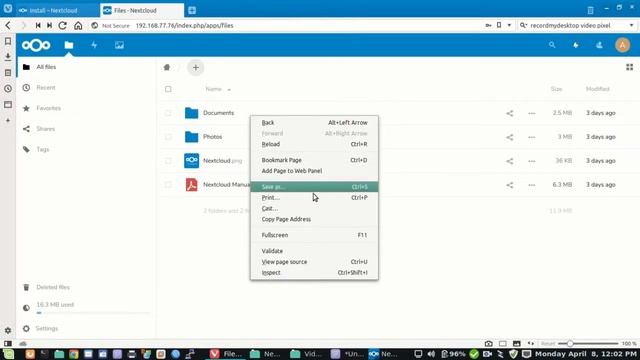The width and height of the screenshot is (640, 360).
Task: Click the browser reload button
Action: [x=62, y=25]
